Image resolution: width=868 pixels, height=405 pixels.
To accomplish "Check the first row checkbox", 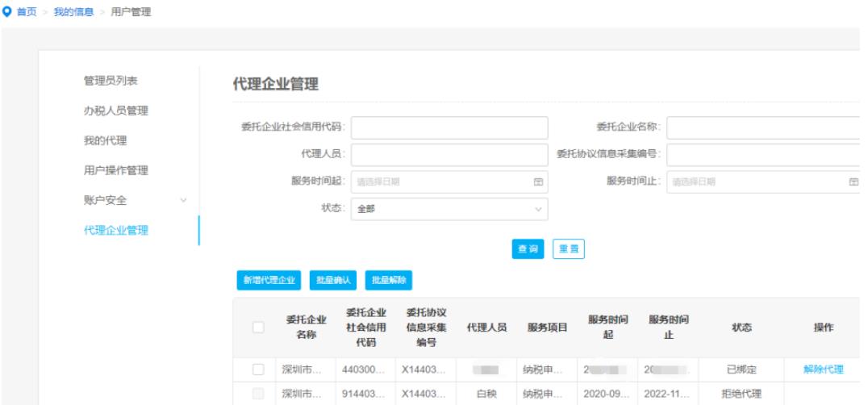I will (258, 370).
